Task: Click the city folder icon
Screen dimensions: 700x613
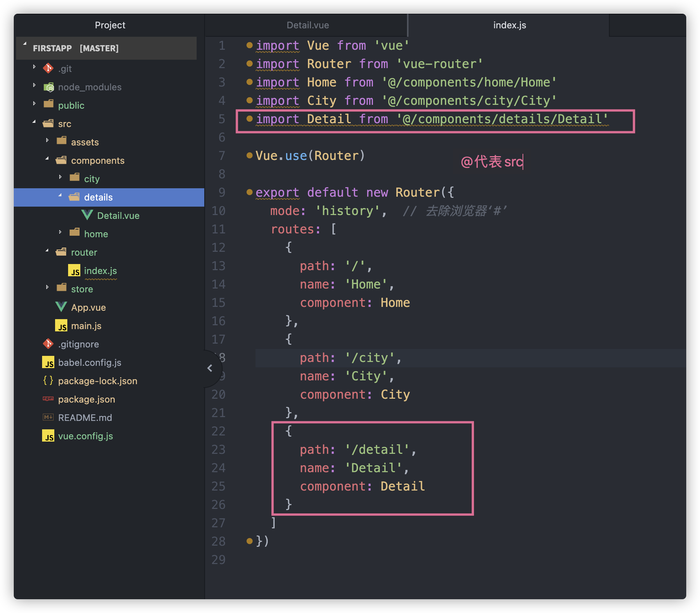Action: (x=75, y=177)
